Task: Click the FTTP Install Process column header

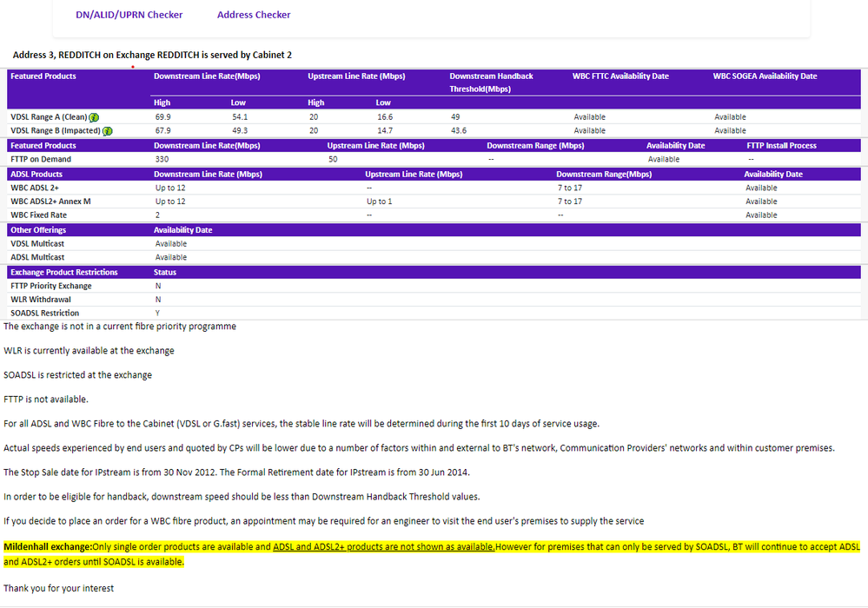Action: (x=781, y=146)
